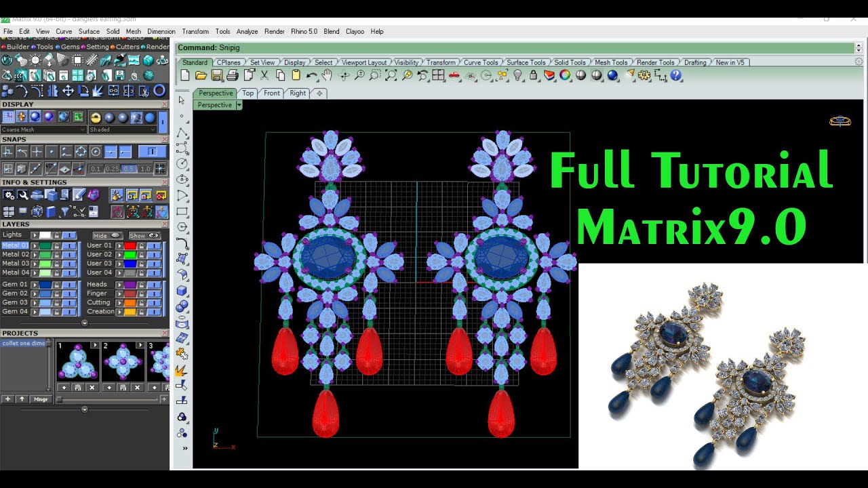868x488 pixels.
Task: Click the color wheel Object Properties icon
Action: (x=565, y=75)
